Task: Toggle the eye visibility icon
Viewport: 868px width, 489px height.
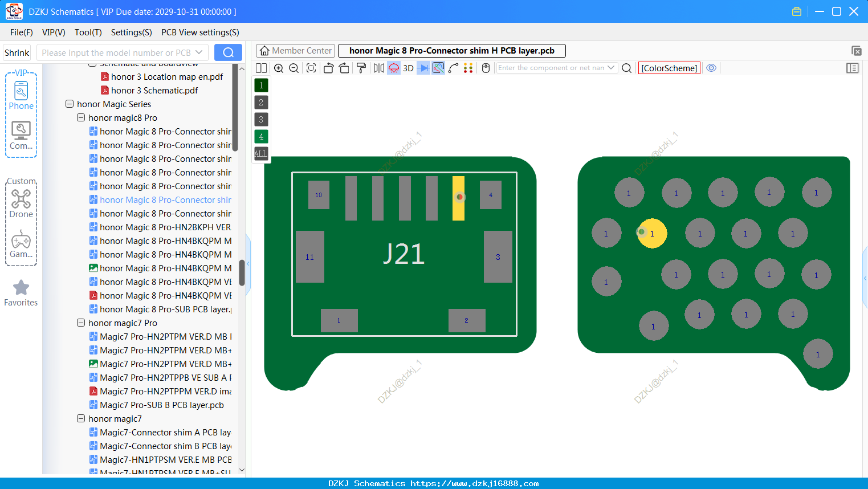Action: 711,68
